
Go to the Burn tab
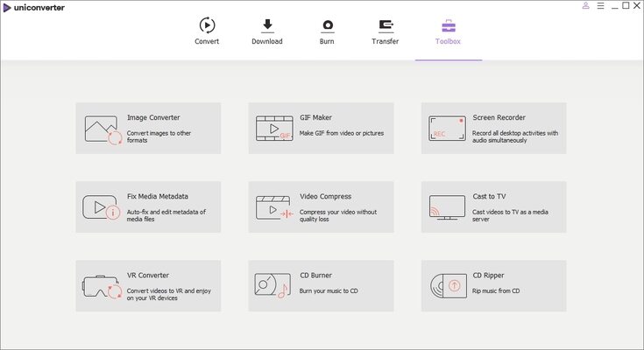click(x=327, y=31)
